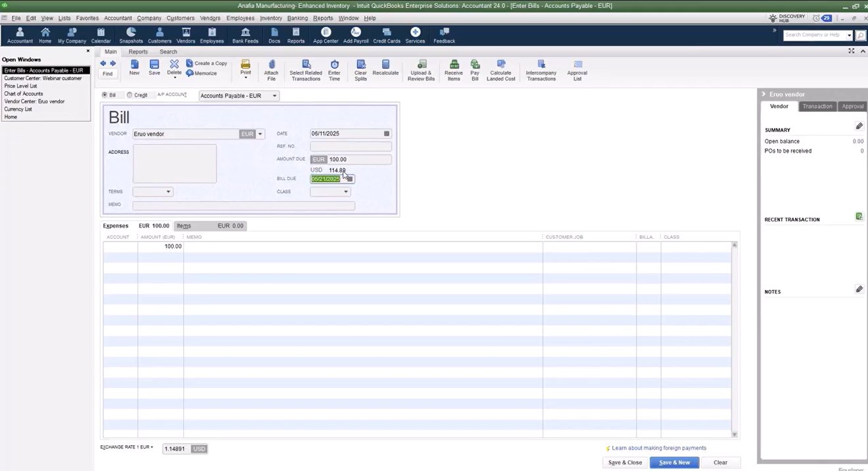Expand the A/P Account dropdown
868x471 pixels.
274,96
